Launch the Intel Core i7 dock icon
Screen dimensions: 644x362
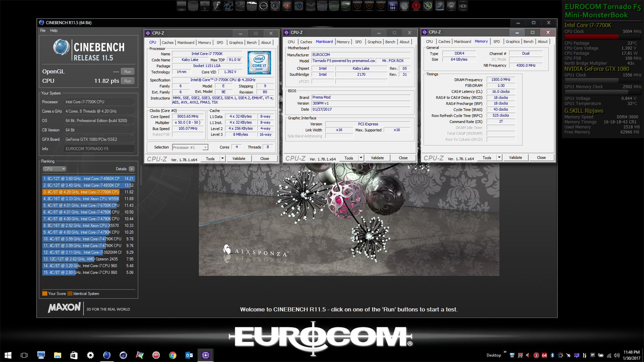[x=439, y=6]
